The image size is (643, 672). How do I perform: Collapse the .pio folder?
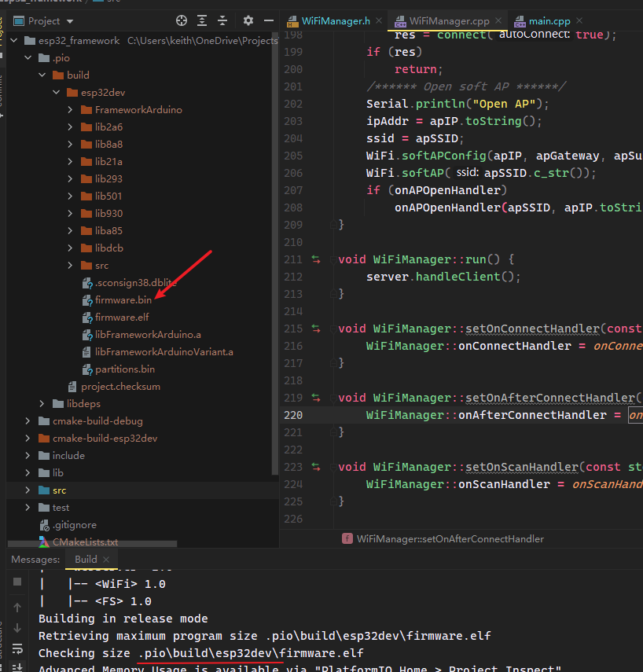coord(28,57)
